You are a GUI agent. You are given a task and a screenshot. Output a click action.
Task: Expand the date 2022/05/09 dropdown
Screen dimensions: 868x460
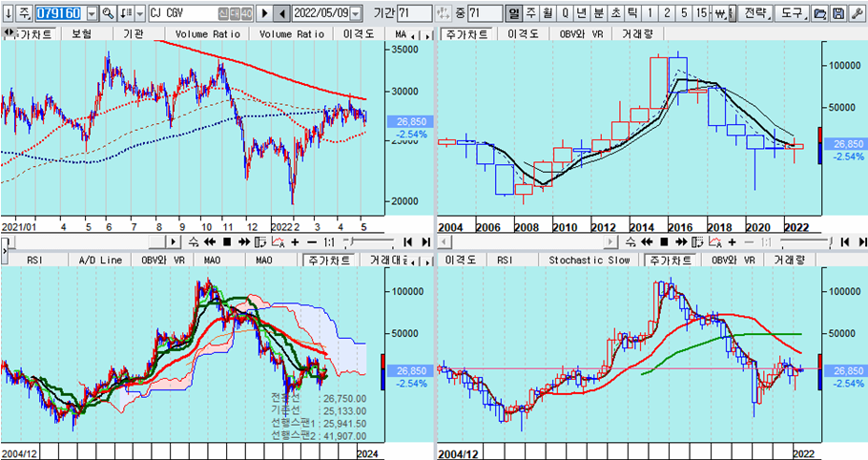(356, 14)
